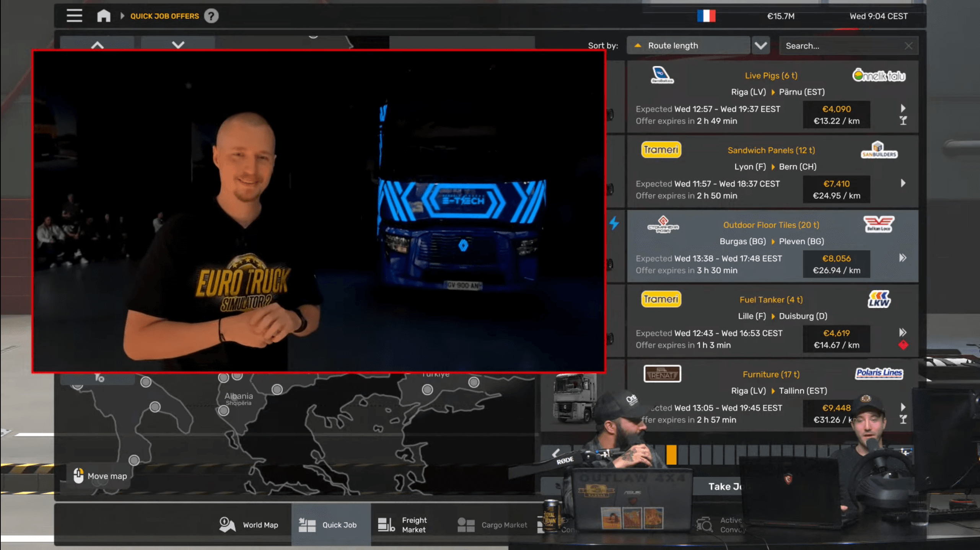Open the World Map tab
The image size is (980, 550).
pyautogui.click(x=249, y=525)
